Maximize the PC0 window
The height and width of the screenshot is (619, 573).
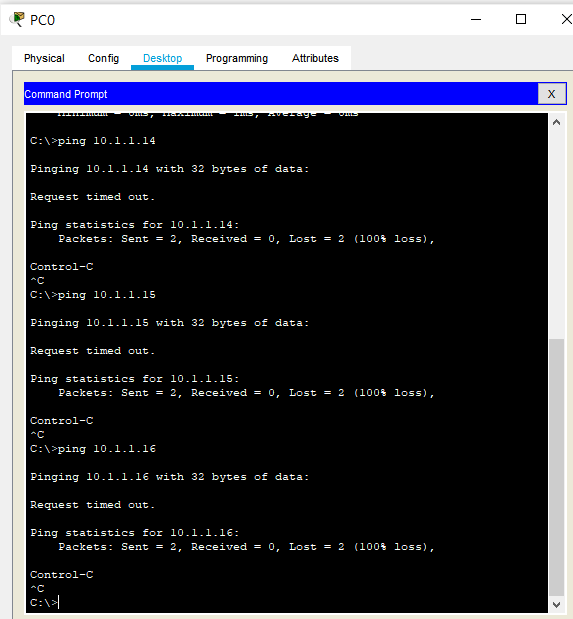(x=521, y=19)
